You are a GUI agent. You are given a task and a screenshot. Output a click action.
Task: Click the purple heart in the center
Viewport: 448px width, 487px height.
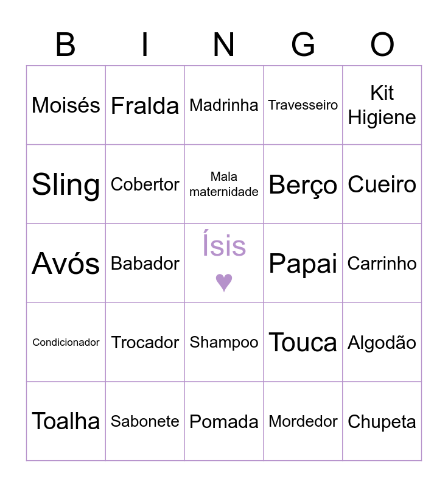click(224, 282)
